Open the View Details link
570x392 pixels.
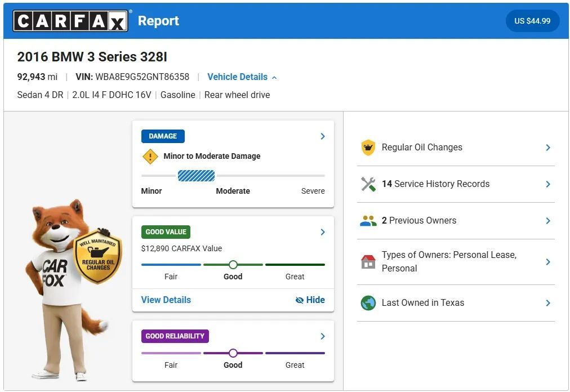pos(166,300)
